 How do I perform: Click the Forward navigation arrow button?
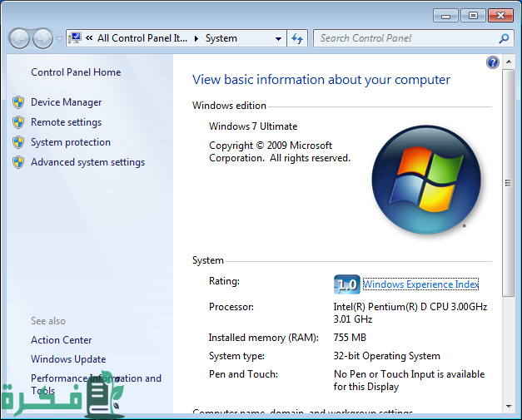click(42, 38)
